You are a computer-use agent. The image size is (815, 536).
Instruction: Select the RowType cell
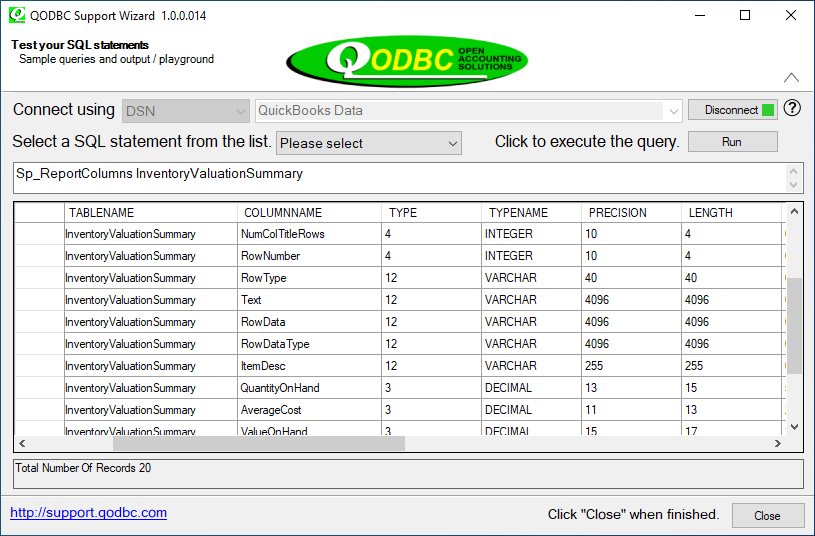309,278
